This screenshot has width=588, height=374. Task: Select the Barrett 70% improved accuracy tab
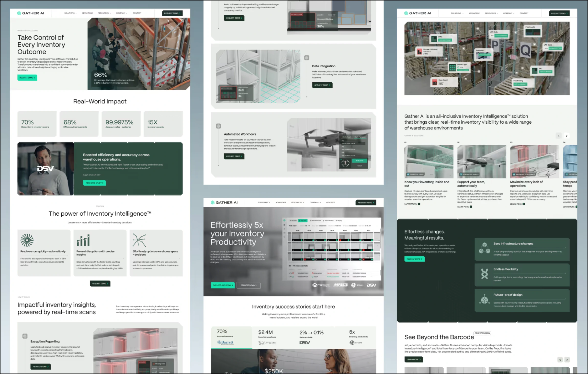pos(231,337)
